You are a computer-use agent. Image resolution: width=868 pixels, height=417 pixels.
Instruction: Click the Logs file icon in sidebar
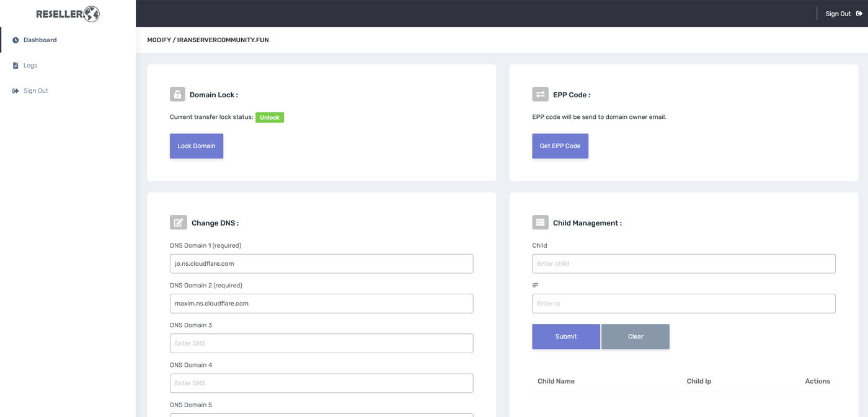15,66
